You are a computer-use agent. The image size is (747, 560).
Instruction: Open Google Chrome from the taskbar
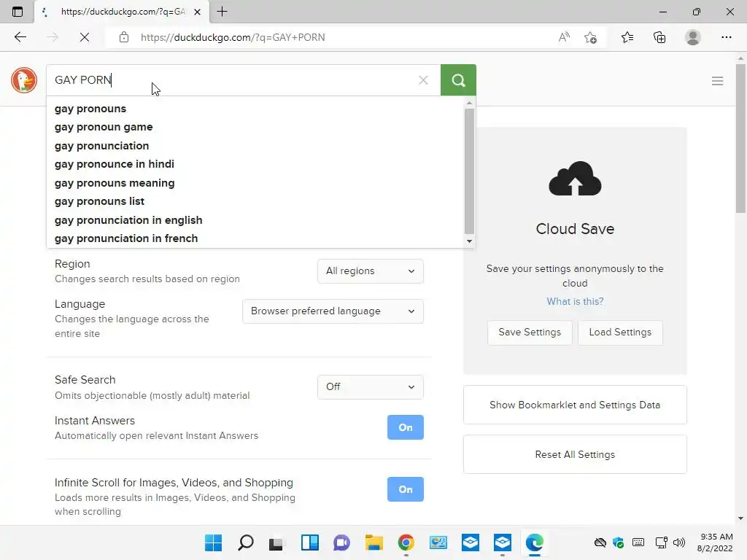click(x=406, y=542)
